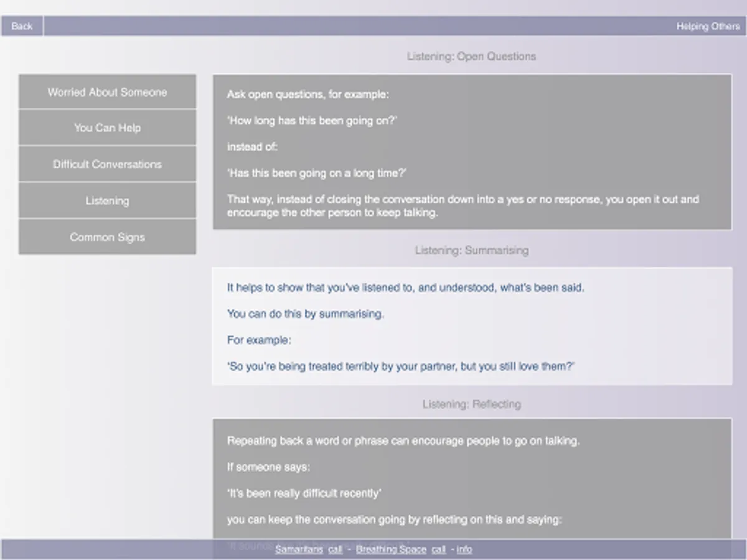
Task: Click the Helping Others header title
Action: (708, 27)
